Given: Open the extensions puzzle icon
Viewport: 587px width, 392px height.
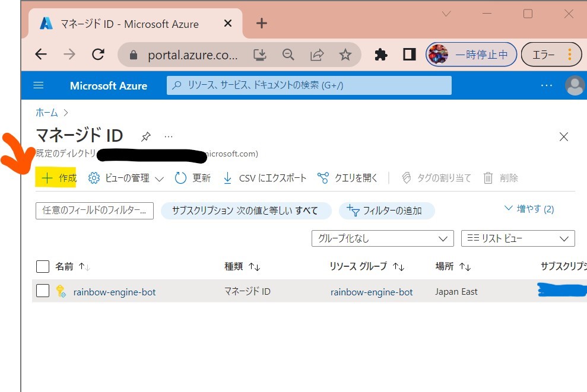Looking at the screenshot, I should tap(380, 55).
